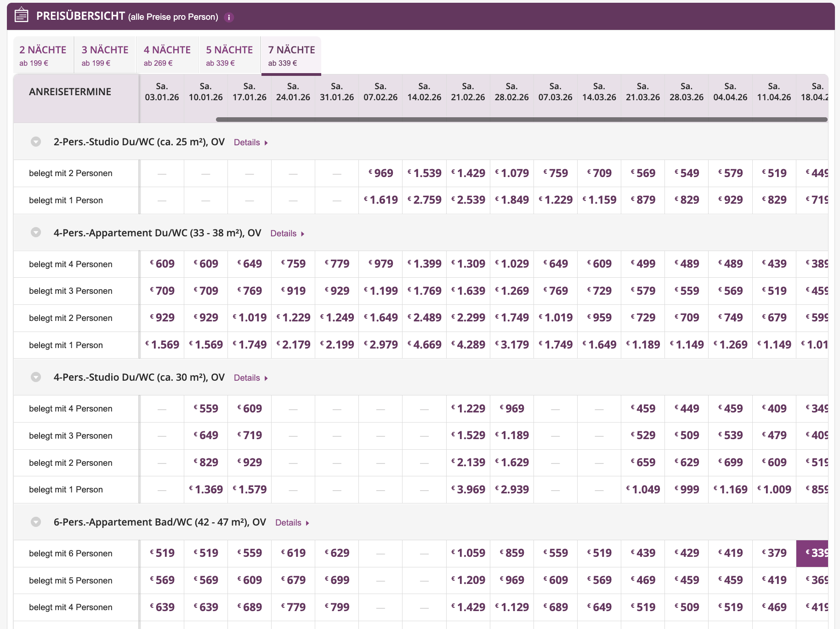Switch to the 2 Nächte tab
The image size is (840, 629).
click(x=43, y=55)
